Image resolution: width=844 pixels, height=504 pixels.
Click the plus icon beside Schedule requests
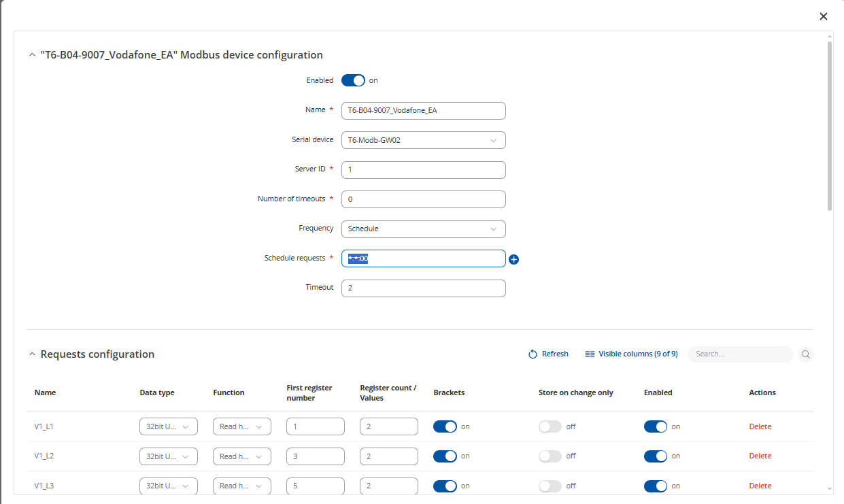point(514,259)
